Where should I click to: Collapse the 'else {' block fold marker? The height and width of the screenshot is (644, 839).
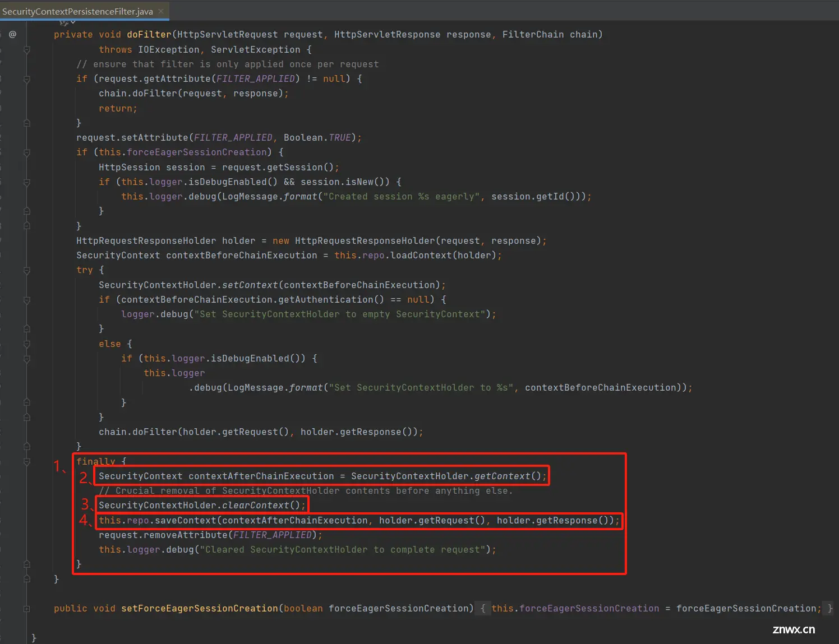coord(26,344)
